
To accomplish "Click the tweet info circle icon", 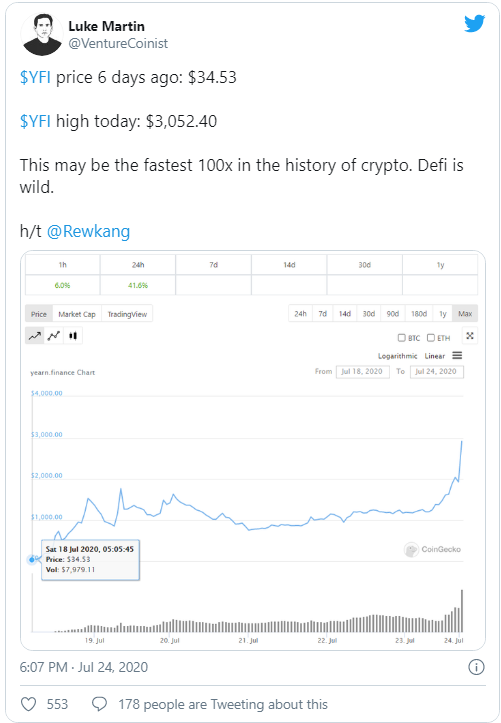I will pos(476,667).
